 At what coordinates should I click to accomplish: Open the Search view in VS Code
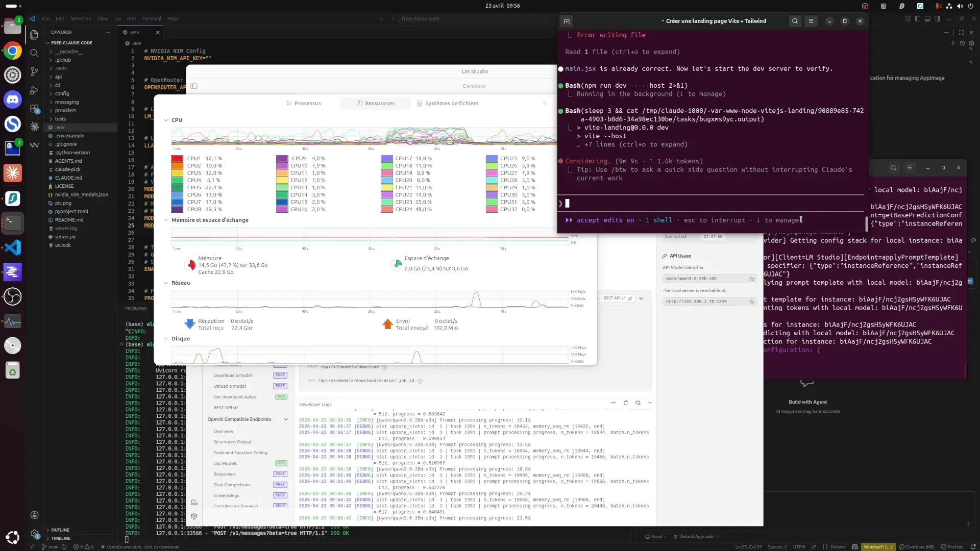[x=34, y=53]
